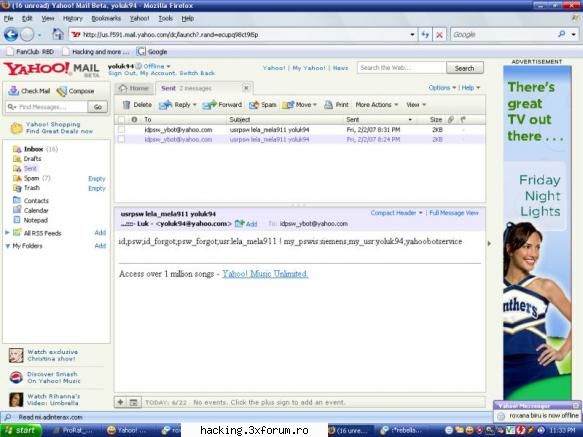Click the web Search button
The image size is (583, 437).
click(464, 68)
